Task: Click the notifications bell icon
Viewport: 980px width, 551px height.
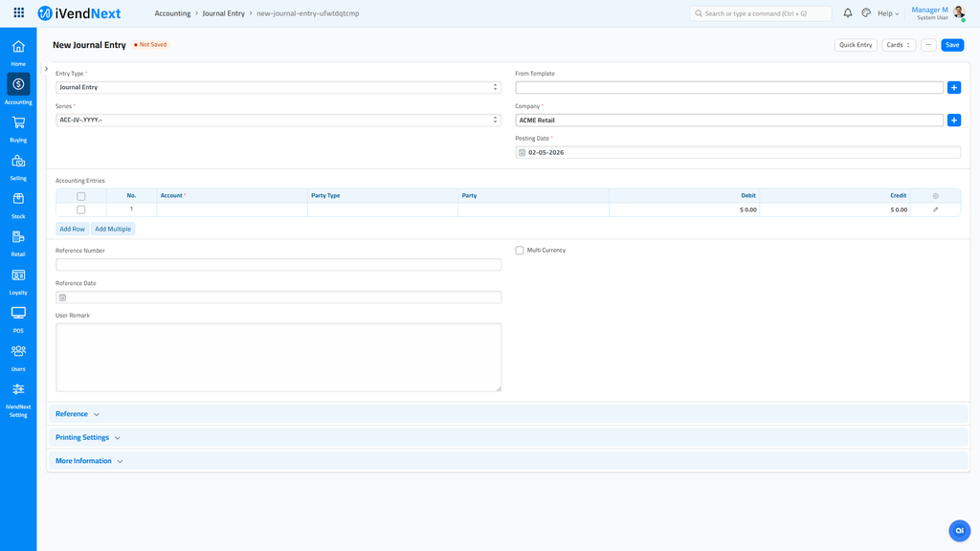Action: tap(847, 13)
